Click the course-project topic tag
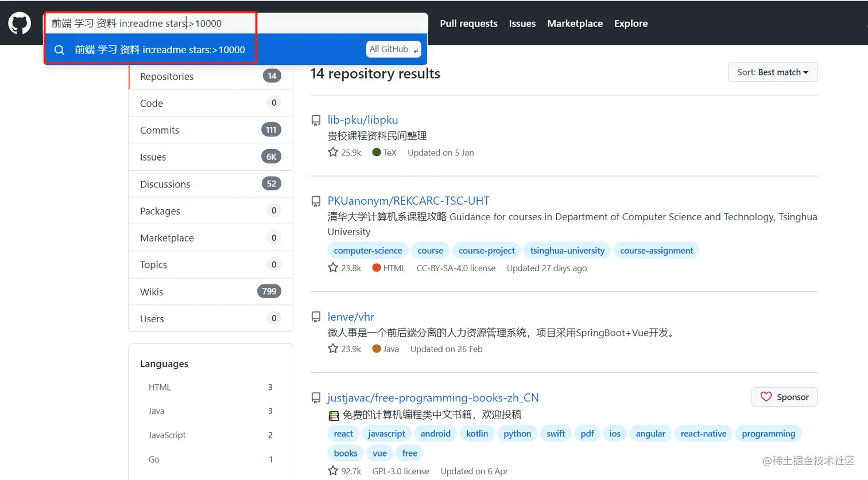 click(x=487, y=251)
